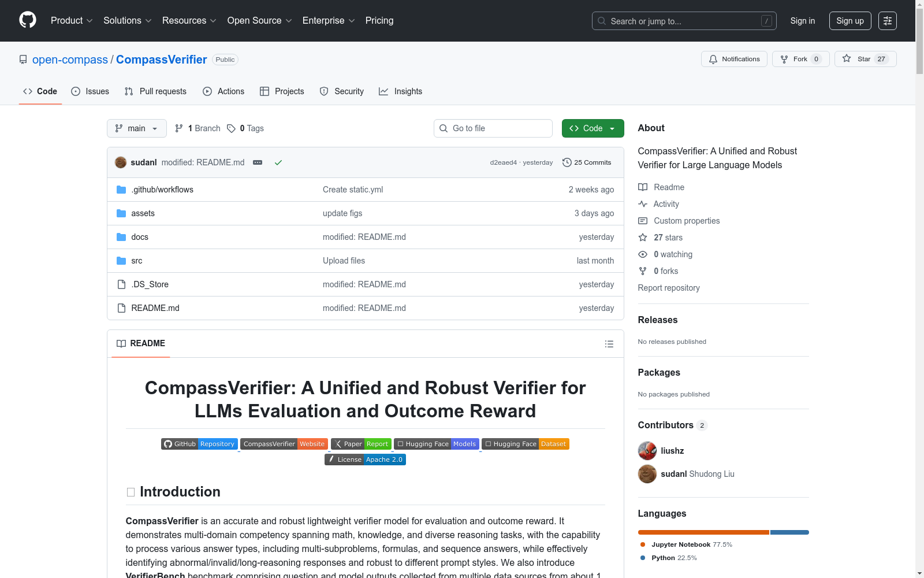Click the commit status check mark
Image resolution: width=924 pixels, height=578 pixels.
coord(278,162)
